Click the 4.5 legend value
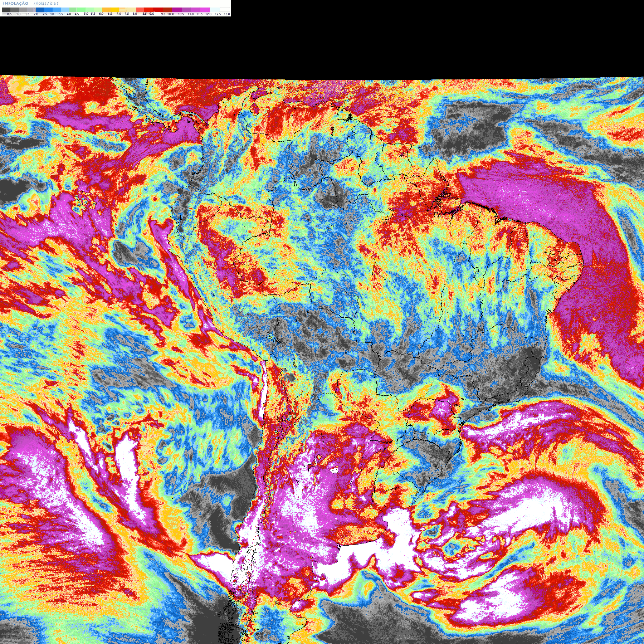This screenshot has width=644, height=644. pos(77,14)
